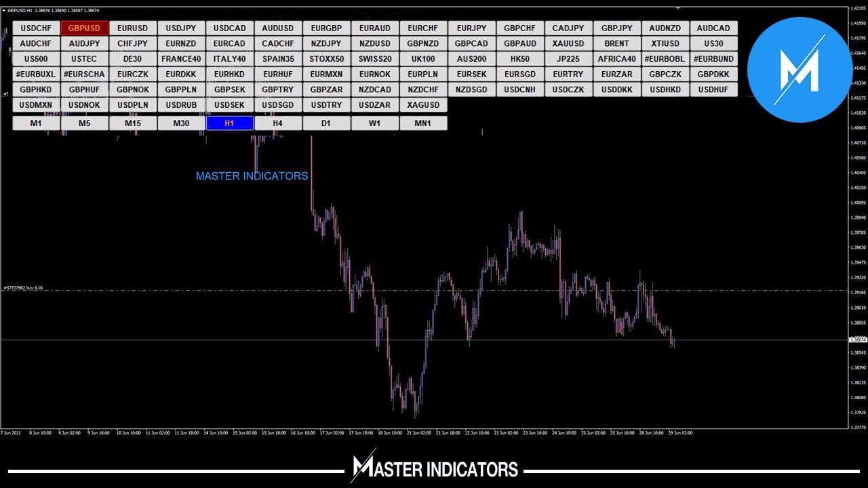This screenshot has height=488, width=868.
Task: Switch to EURTRY pair
Action: [568, 75]
